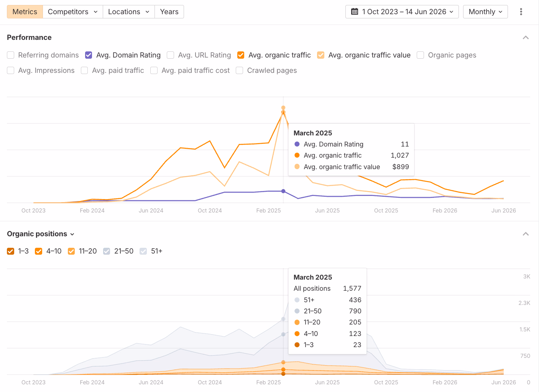Screen dimensions: 539x392
Task: Click the Domain Rating March 2025 point
Action: click(x=283, y=191)
